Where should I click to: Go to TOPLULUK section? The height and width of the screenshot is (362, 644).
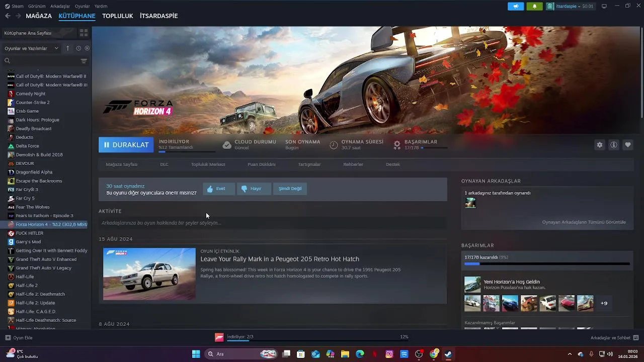pos(118,16)
